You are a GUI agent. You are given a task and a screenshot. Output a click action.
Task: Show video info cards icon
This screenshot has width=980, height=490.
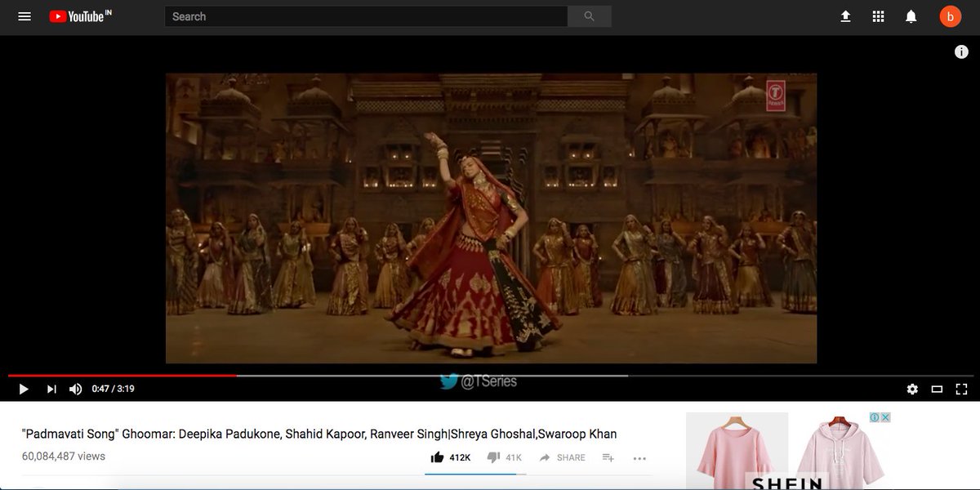[x=961, y=51]
